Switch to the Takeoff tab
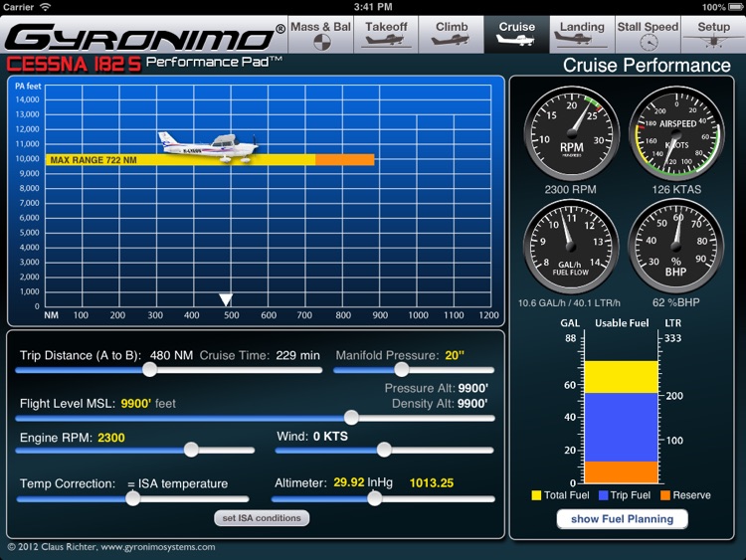 click(x=386, y=34)
